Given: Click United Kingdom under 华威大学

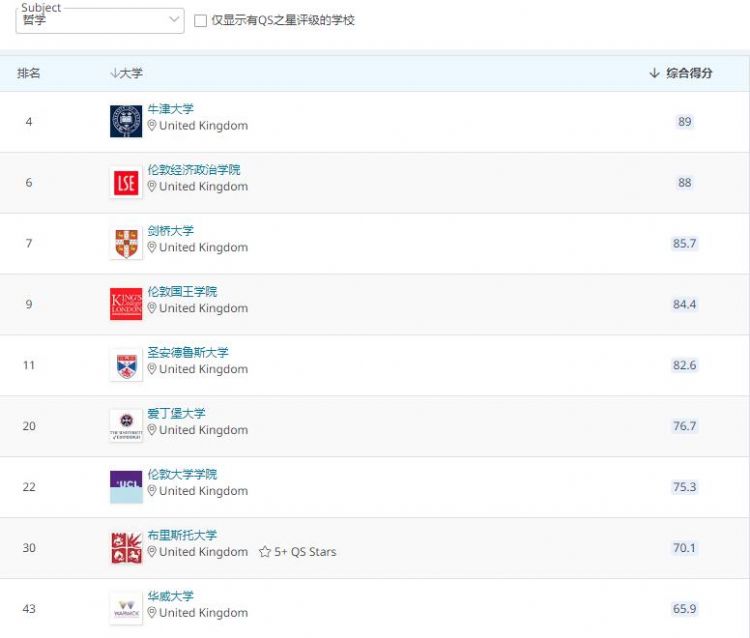Looking at the screenshot, I should point(204,612).
